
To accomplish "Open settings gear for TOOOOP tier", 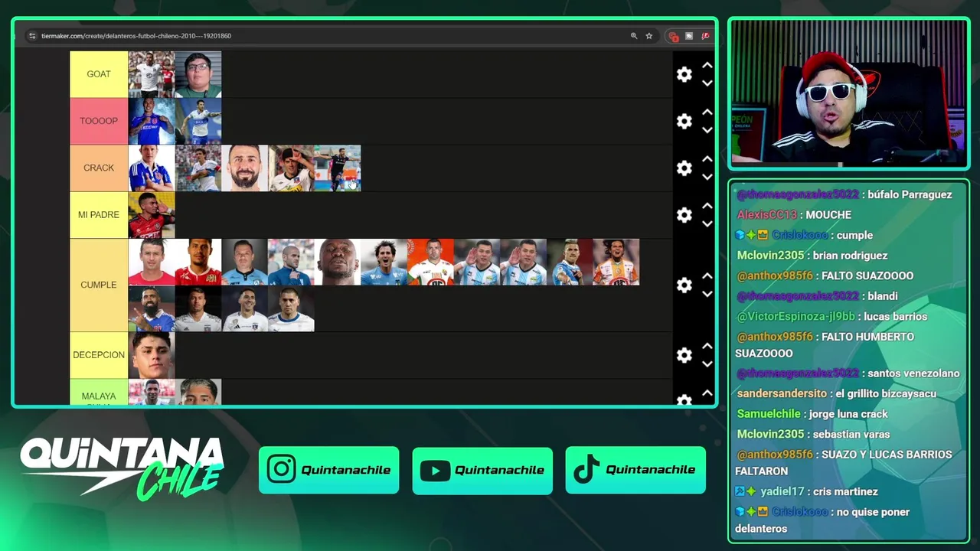I will pos(684,121).
